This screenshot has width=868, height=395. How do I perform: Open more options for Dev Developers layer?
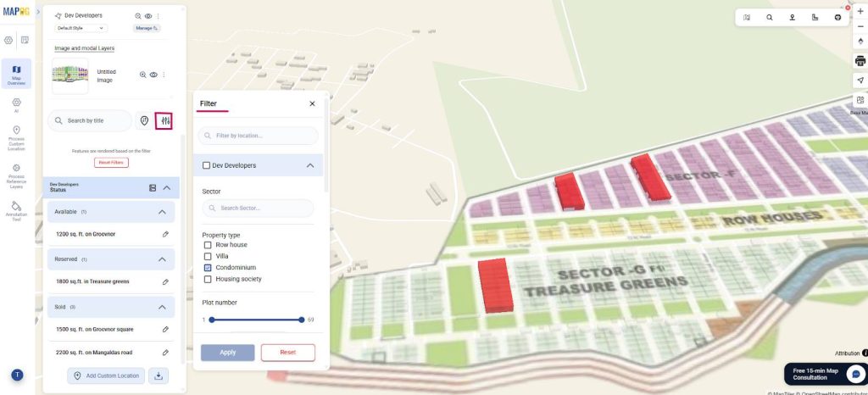click(x=159, y=16)
